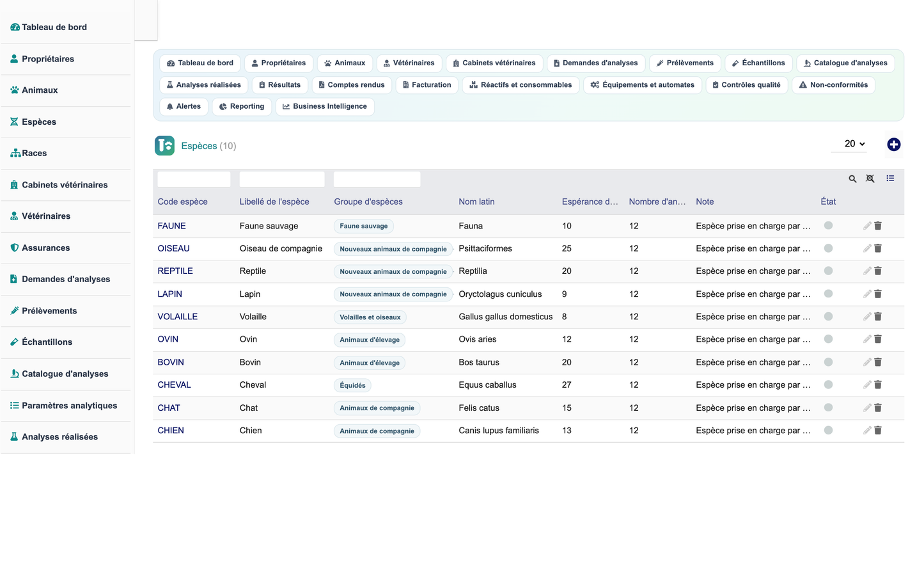Toggle the state indicator for CHAT row
This screenshot has width=924, height=572.
[x=828, y=408]
